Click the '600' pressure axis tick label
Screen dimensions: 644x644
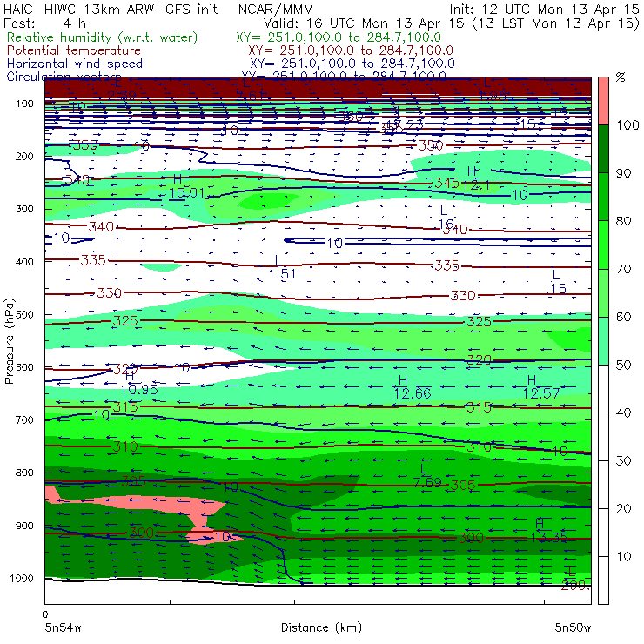point(24,367)
